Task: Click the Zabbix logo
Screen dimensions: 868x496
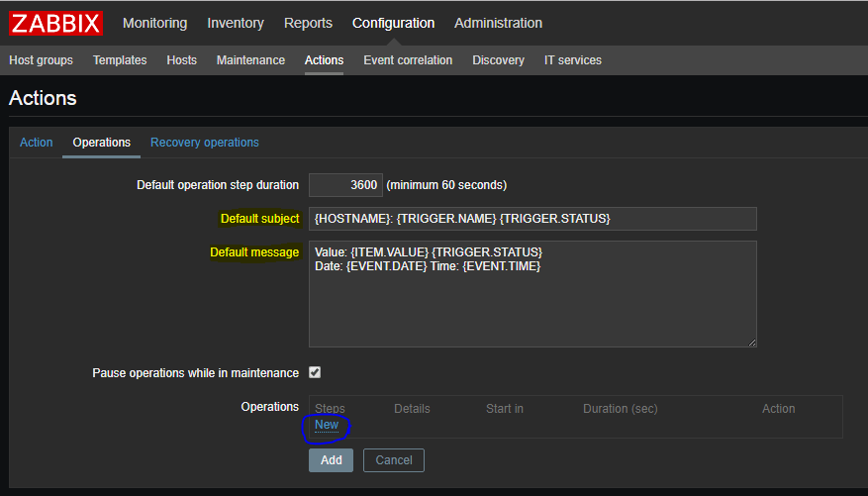Action: point(55,23)
